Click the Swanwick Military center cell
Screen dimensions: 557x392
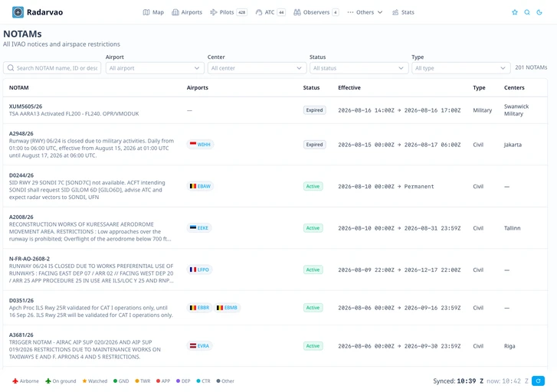coord(516,110)
